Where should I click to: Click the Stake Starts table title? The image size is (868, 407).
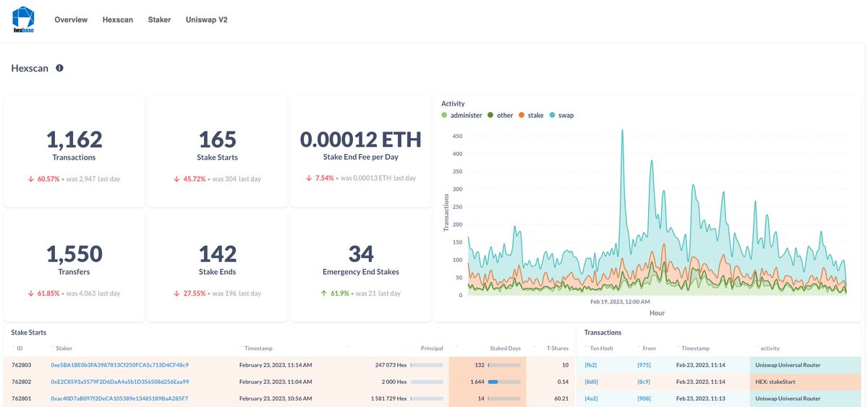tap(29, 333)
